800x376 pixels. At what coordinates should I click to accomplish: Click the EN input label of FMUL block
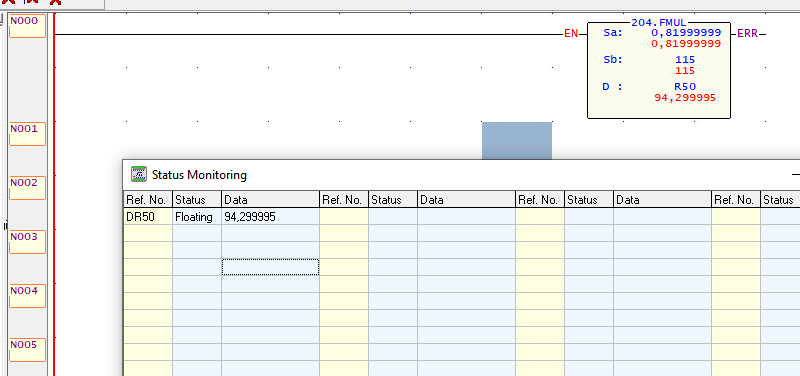[571, 34]
